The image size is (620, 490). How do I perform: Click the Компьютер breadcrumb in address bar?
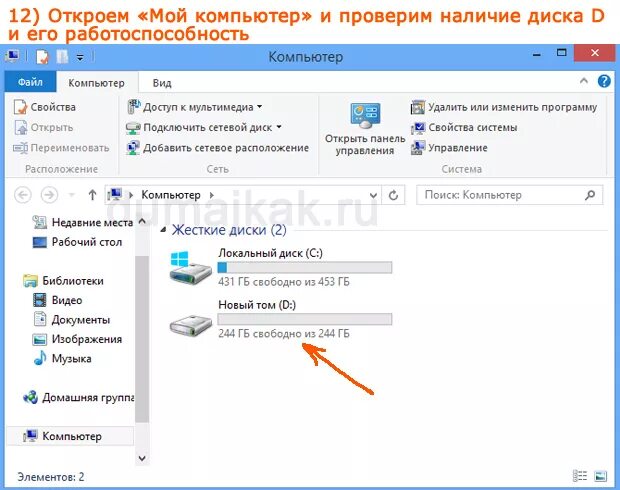coord(171,195)
